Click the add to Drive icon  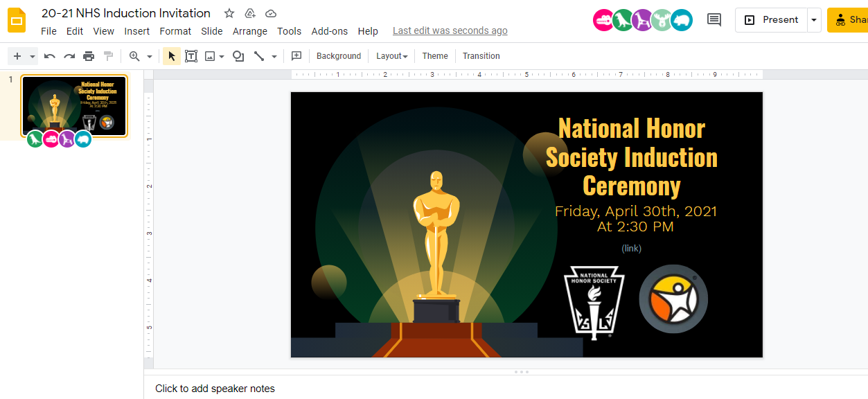point(250,13)
